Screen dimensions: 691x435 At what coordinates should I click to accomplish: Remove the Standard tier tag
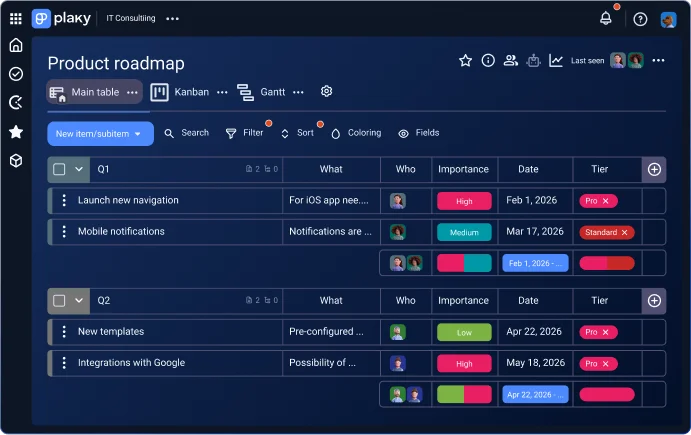click(624, 232)
